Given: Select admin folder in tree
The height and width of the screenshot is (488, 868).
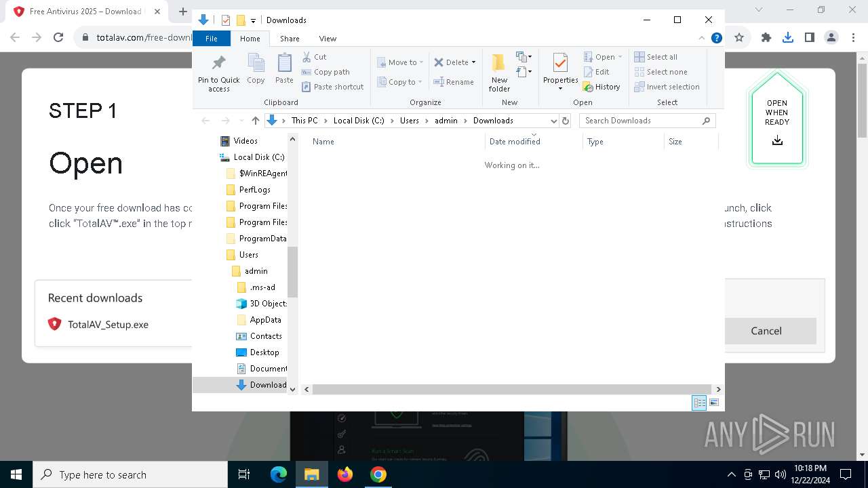Looking at the screenshot, I should [256, 271].
